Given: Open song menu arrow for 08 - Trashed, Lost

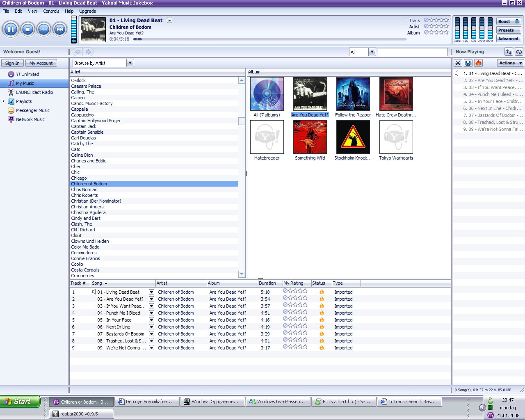Looking at the screenshot, I should point(151,341).
